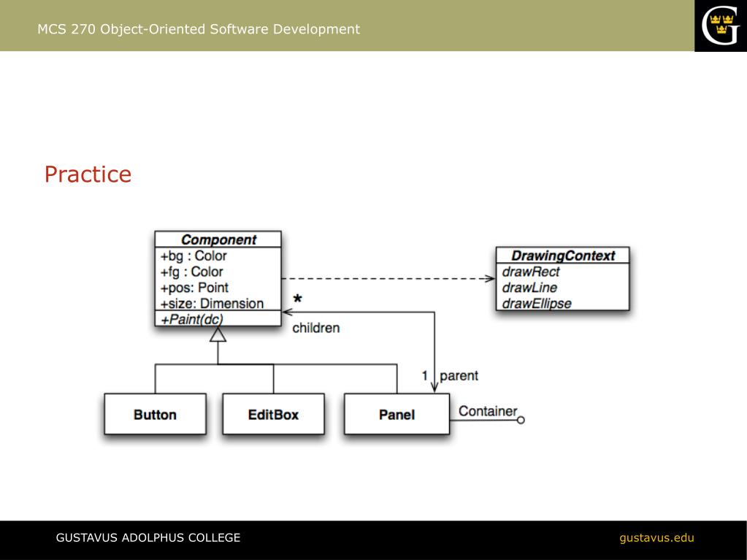
Task: Click the asterisk multiplicity marker
Action: pos(298,299)
